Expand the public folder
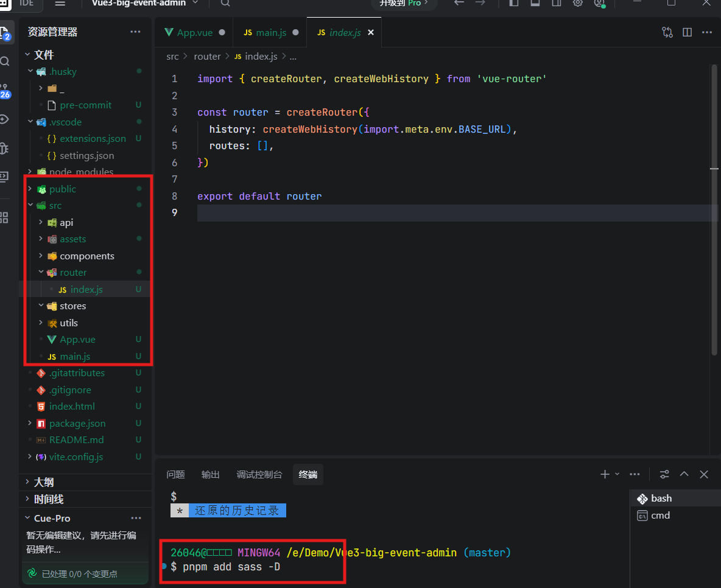 [30, 189]
